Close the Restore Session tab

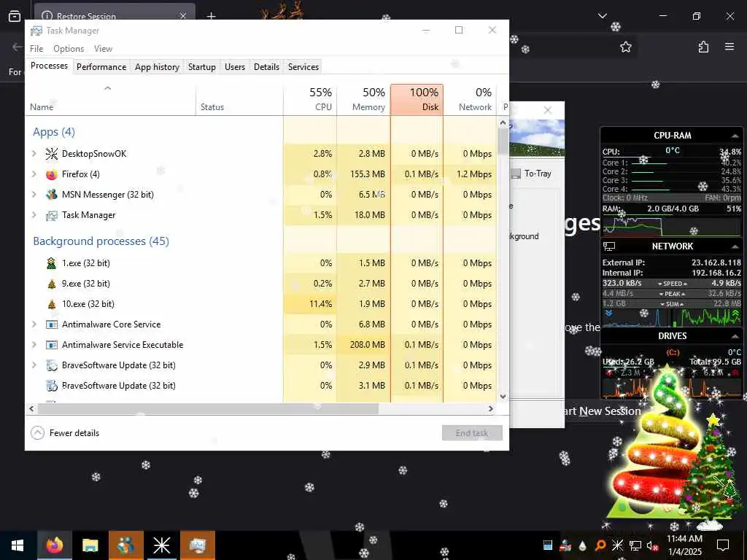point(183,16)
